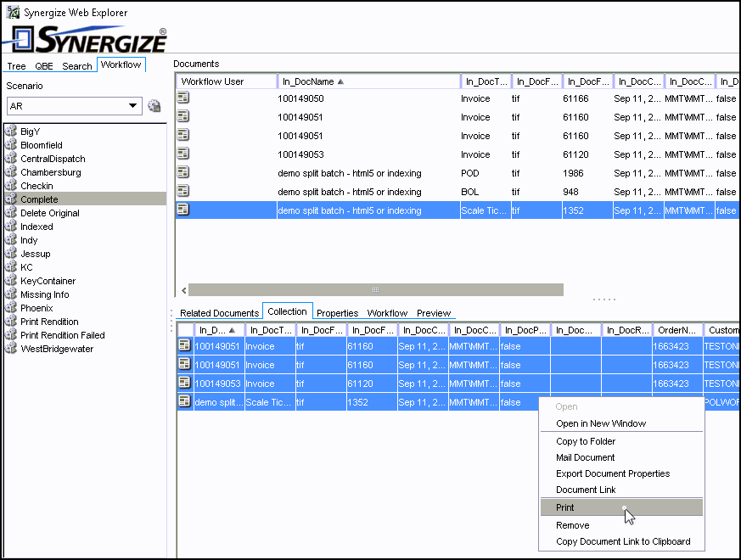
Task: Click the Indexed queue icon
Action: coord(11,227)
